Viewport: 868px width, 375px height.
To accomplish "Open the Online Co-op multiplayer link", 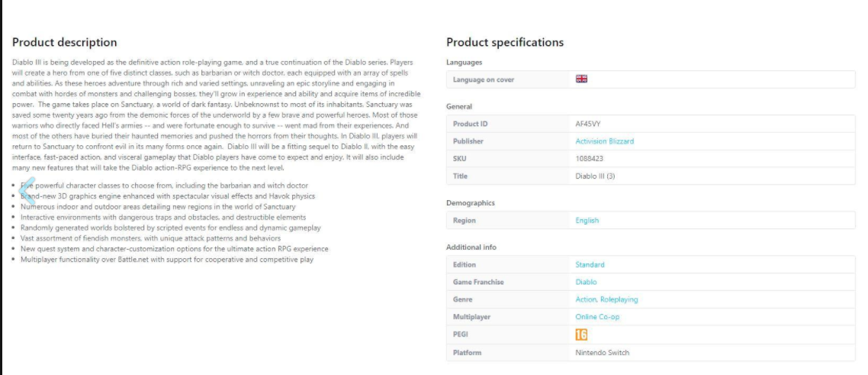I will click(x=596, y=317).
